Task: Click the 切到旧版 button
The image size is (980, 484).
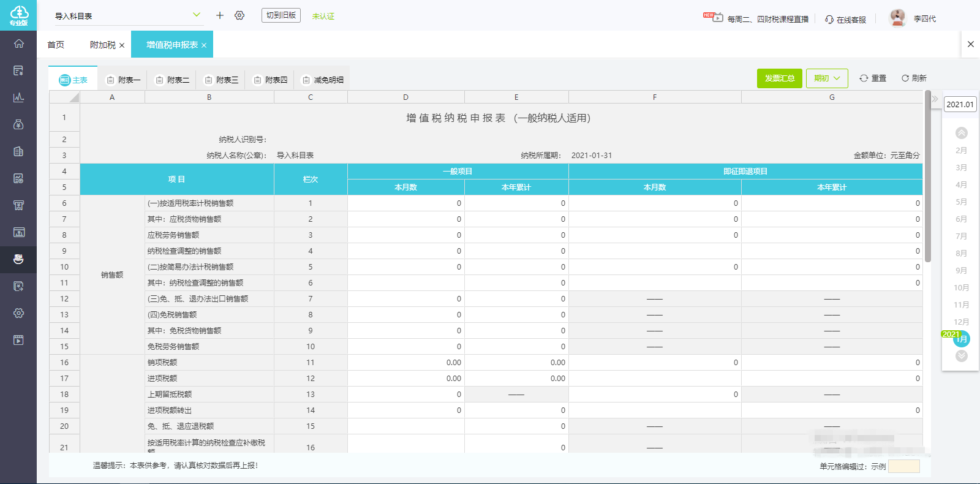Action: tap(281, 15)
